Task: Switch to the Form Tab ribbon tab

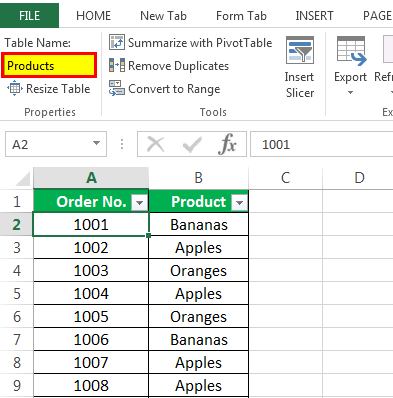Action: [241, 16]
